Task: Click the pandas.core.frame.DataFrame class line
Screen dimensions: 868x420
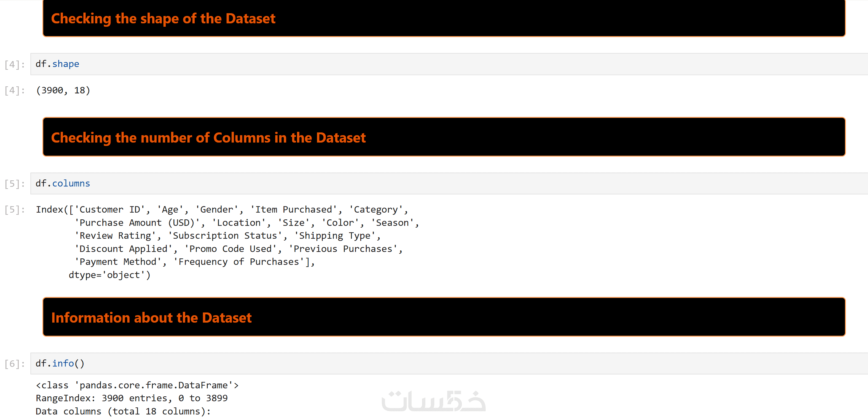Action: (x=137, y=385)
